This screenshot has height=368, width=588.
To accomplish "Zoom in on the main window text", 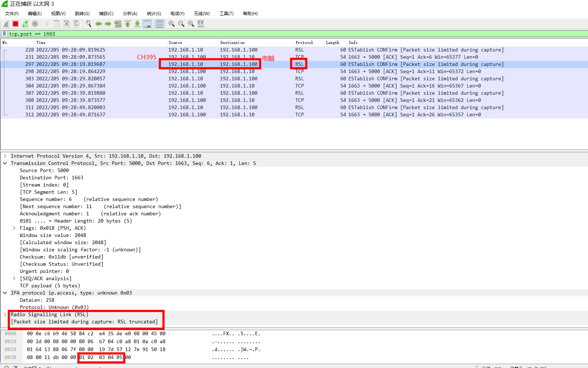I will (172, 24).
